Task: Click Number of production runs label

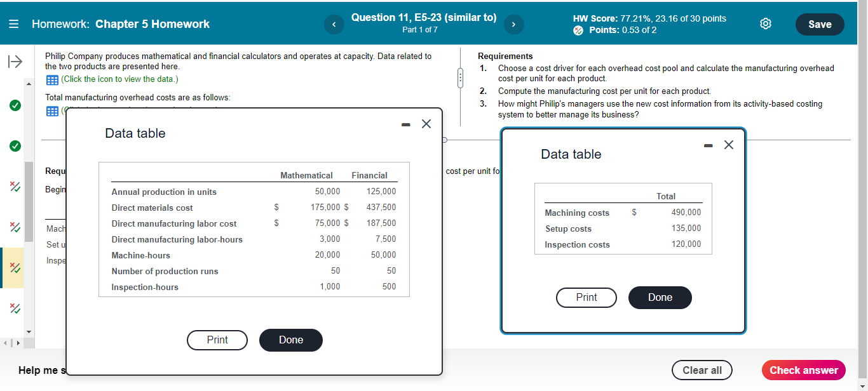Action: (x=165, y=271)
